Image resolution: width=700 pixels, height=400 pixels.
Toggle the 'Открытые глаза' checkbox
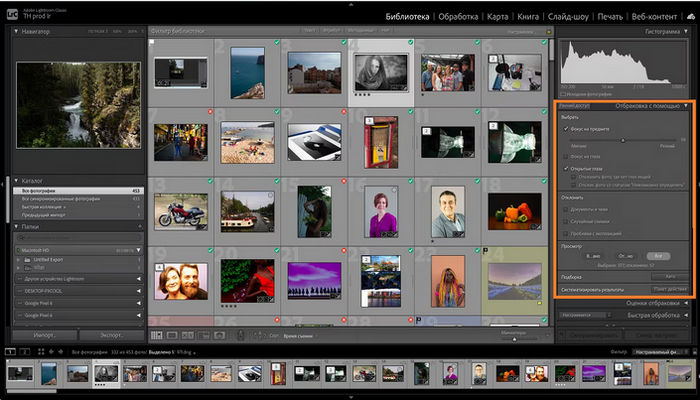566,169
